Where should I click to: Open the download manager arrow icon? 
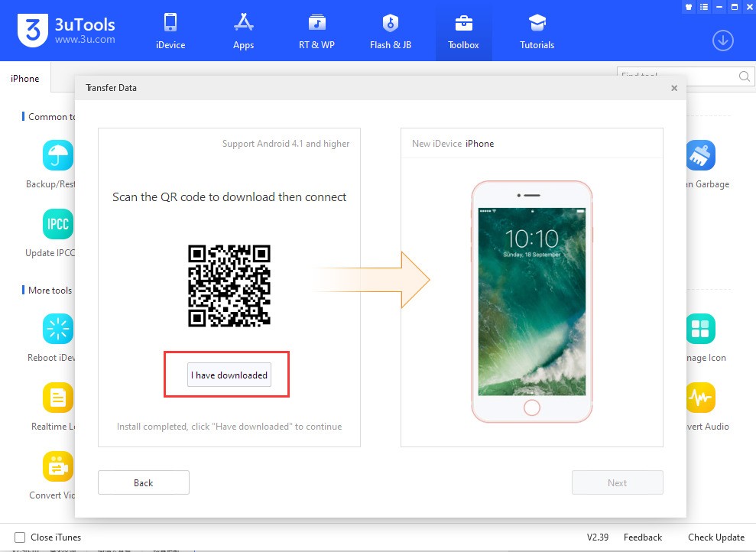pyautogui.click(x=722, y=41)
